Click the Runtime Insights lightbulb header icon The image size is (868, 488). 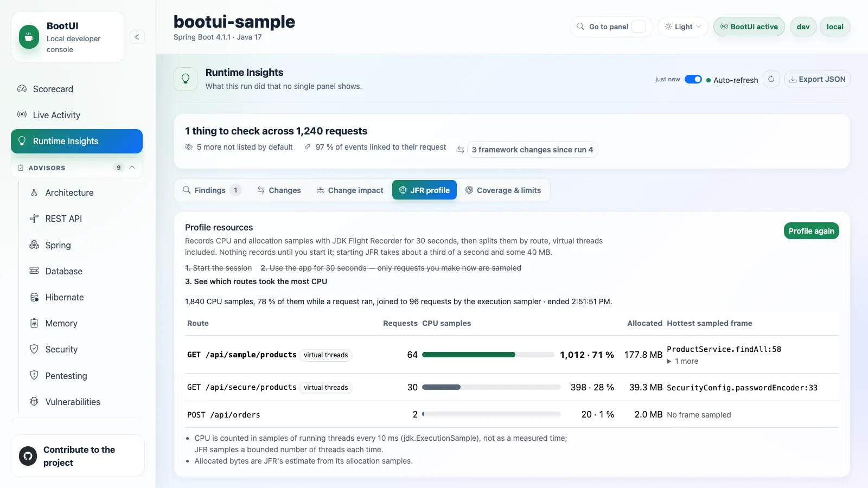[186, 79]
